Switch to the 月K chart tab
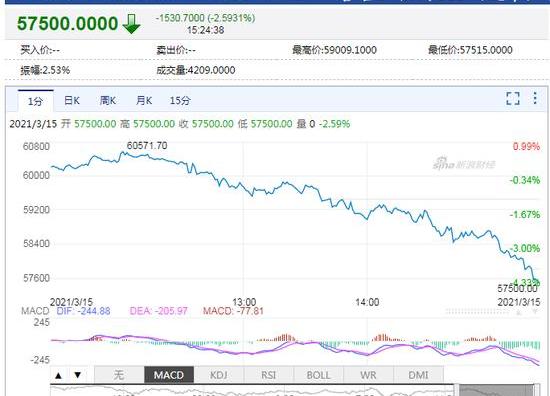Viewport: 550px width, 396px height. coord(144,101)
